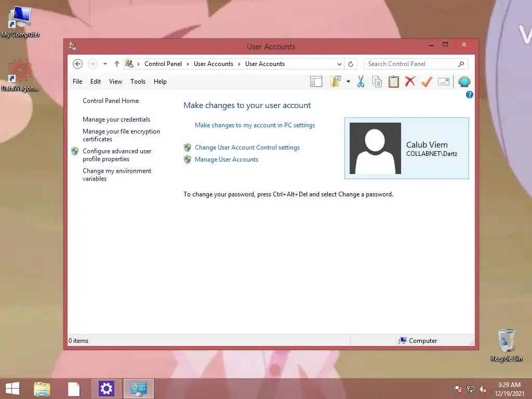Toggle the navigation pane layout icon
Viewport: 532px width, 399px height.
pyautogui.click(x=316, y=82)
